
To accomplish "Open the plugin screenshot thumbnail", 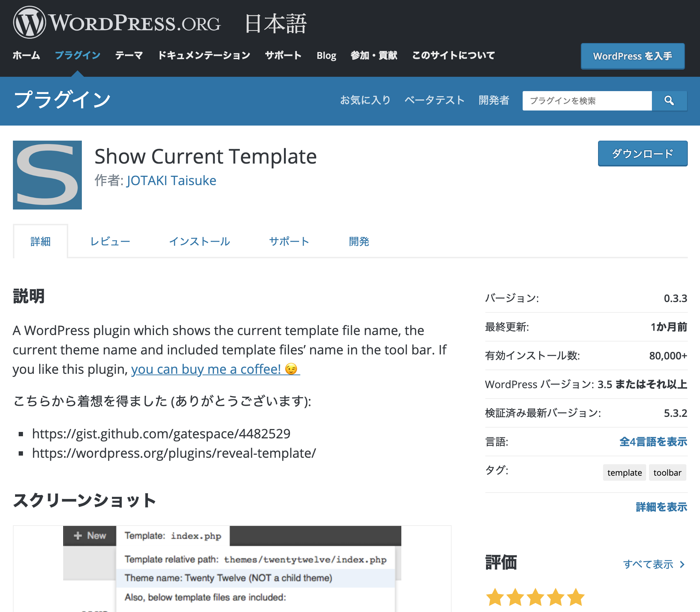I will click(232, 569).
